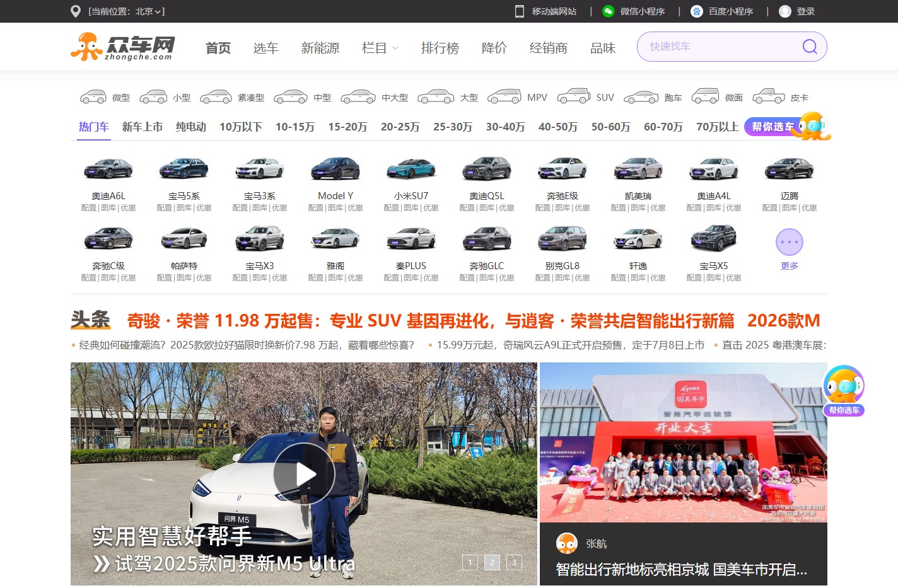The height and width of the screenshot is (588, 898).
Task: Open the 经销商 menu item
Action: coord(548,48)
